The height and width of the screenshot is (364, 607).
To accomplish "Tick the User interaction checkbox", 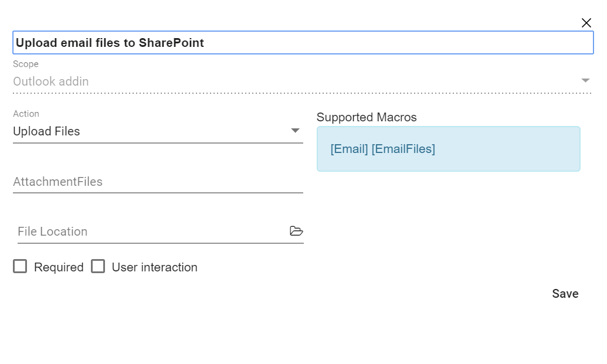I will coord(98,267).
